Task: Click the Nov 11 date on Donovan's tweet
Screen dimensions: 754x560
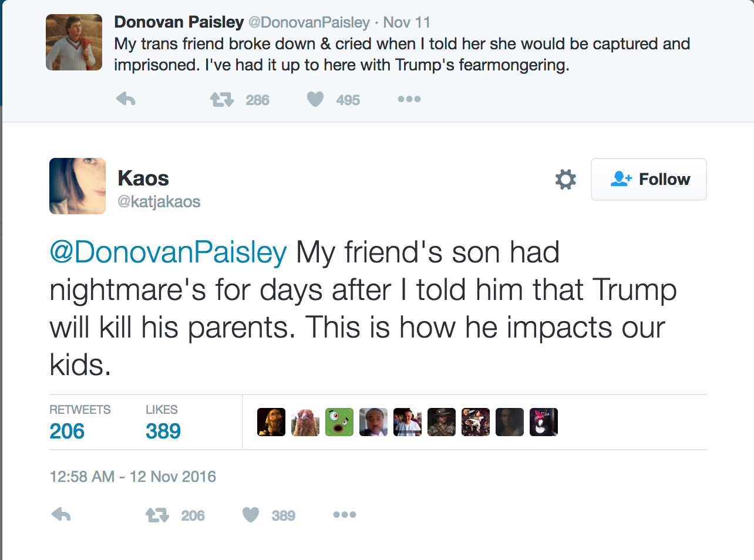Action: (406, 22)
